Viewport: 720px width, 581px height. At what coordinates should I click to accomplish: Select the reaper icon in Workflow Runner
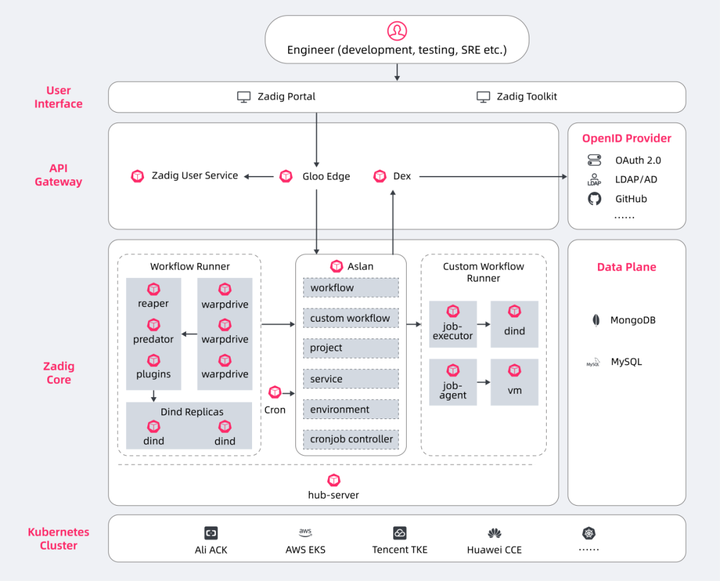(153, 290)
